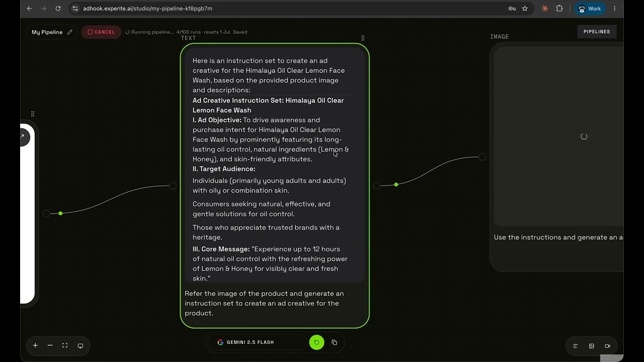Click the address bar URL

tap(147, 9)
